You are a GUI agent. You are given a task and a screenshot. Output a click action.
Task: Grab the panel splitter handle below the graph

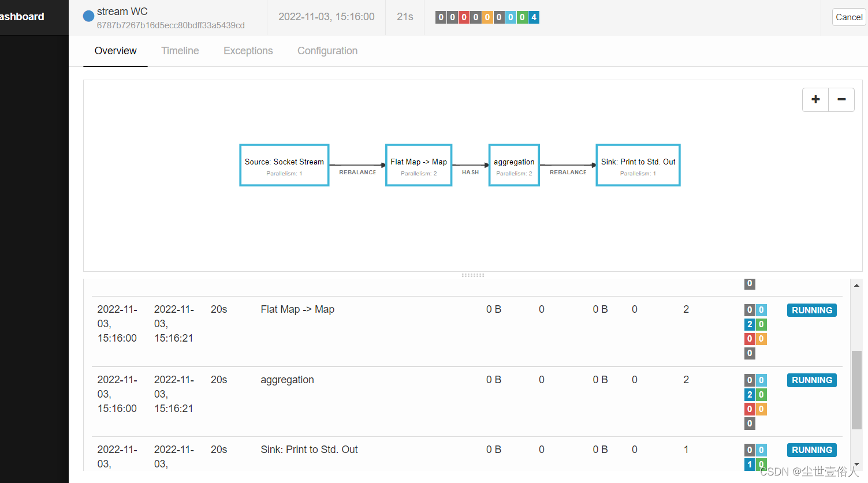[473, 275]
